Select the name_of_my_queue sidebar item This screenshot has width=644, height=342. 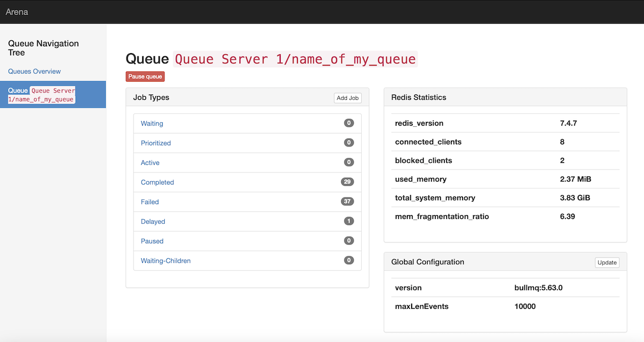click(53, 95)
